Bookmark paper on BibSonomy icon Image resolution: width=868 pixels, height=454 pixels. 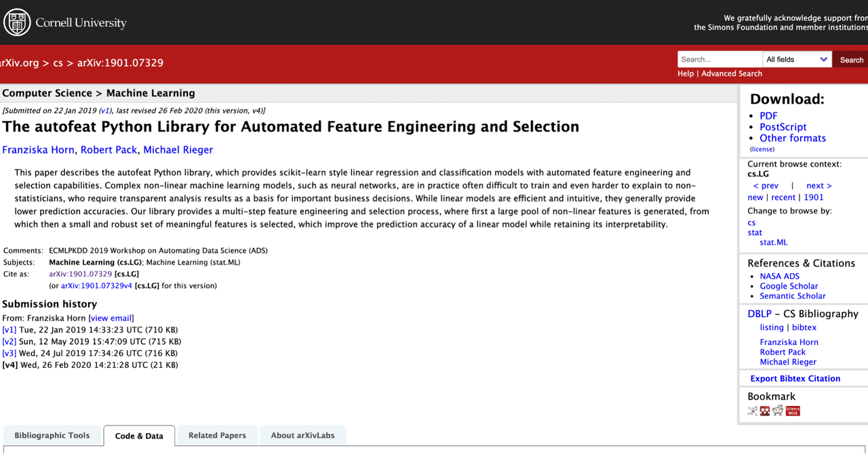752,411
